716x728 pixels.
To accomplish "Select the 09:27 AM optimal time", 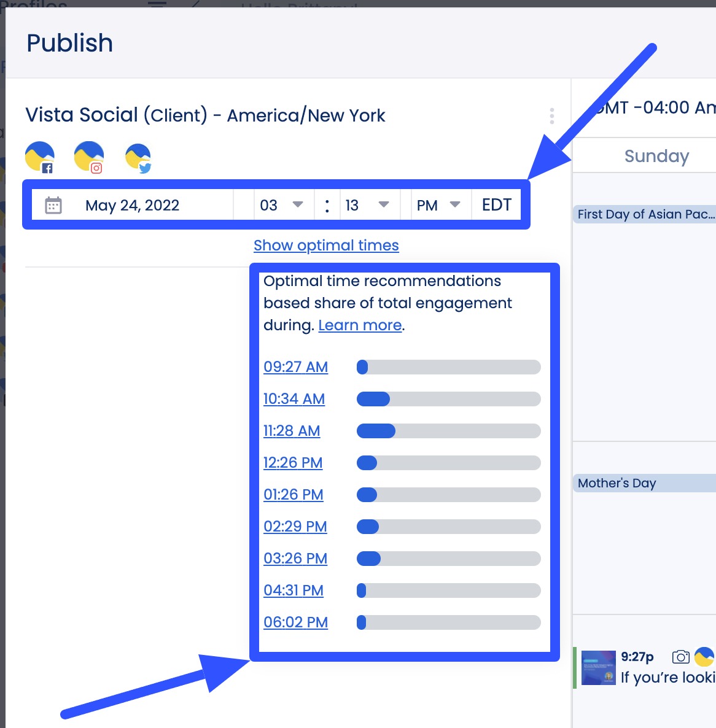I will coord(295,367).
